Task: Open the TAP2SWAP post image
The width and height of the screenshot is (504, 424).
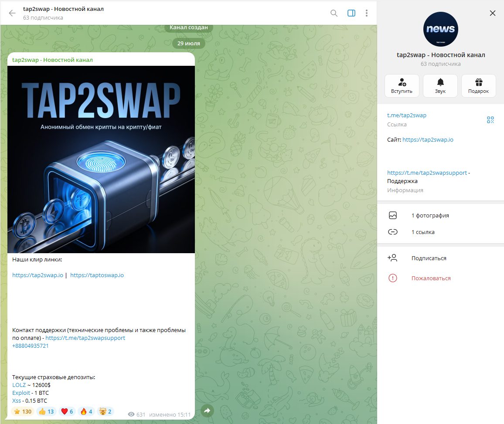Action: (101, 159)
